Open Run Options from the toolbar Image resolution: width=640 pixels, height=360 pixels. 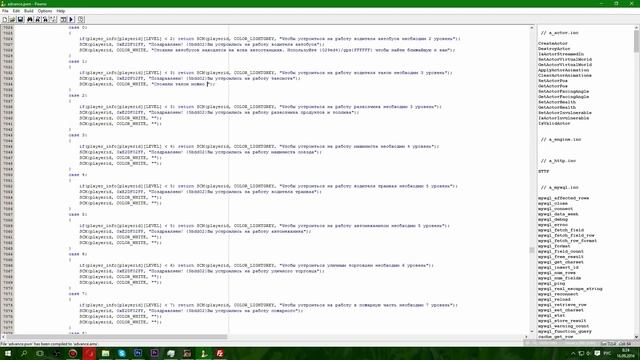pyautogui.click(x=81, y=19)
